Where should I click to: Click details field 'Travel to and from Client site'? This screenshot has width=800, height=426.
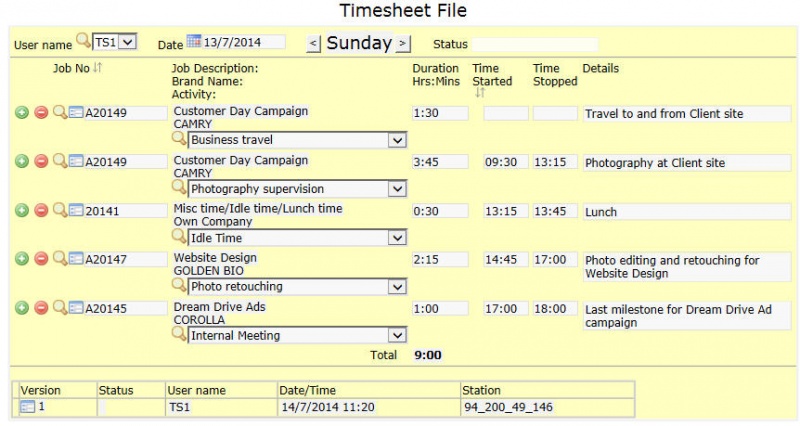(687, 114)
